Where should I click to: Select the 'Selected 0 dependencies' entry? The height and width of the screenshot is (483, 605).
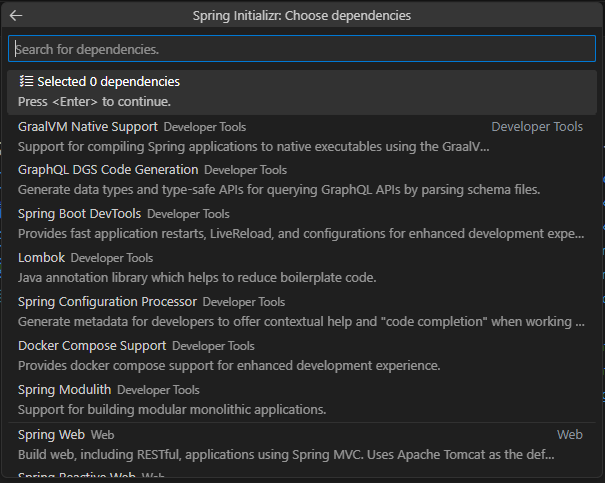tap(108, 82)
